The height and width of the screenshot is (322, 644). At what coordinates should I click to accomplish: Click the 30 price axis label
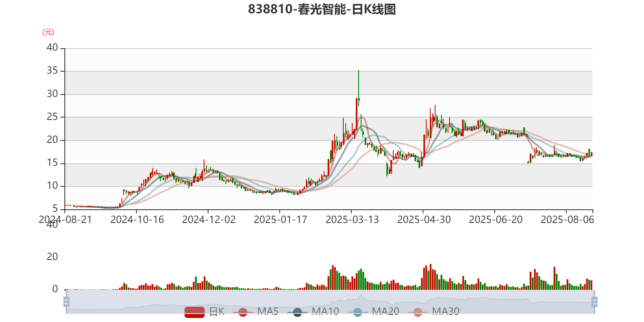[52, 94]
